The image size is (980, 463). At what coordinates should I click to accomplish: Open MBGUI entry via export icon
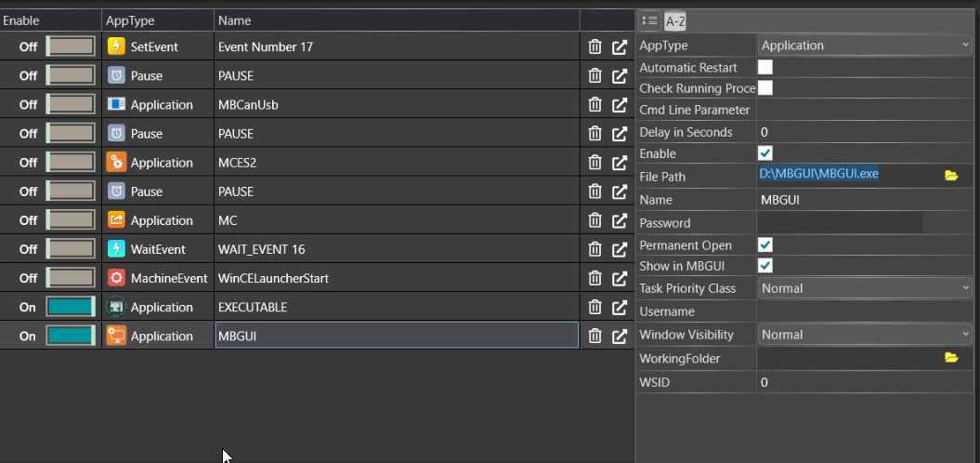620,336
